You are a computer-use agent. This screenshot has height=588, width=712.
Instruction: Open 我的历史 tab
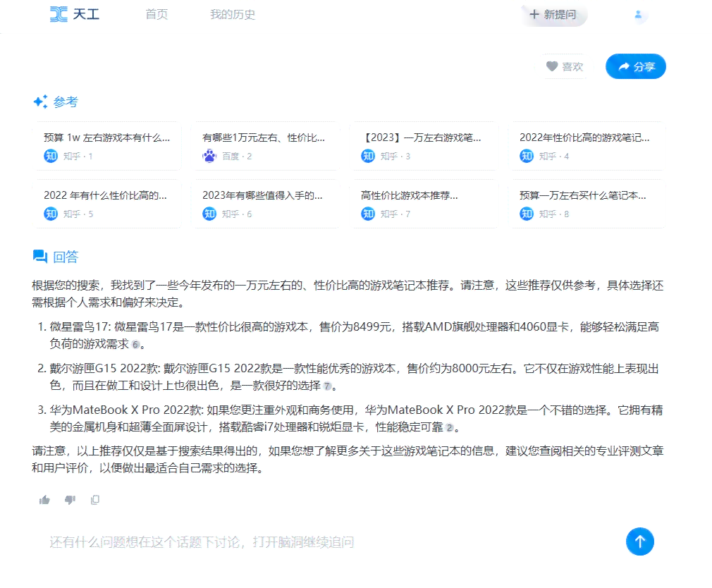[233, 15]
